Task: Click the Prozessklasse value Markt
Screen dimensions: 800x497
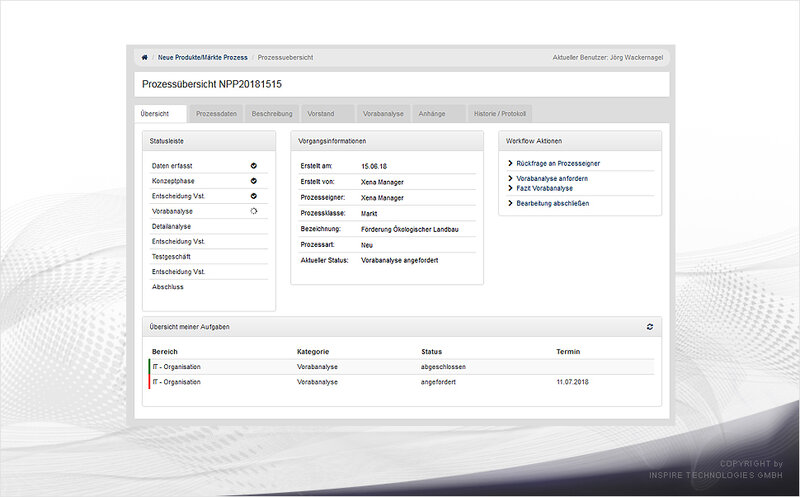Action: tap(369, 213)
